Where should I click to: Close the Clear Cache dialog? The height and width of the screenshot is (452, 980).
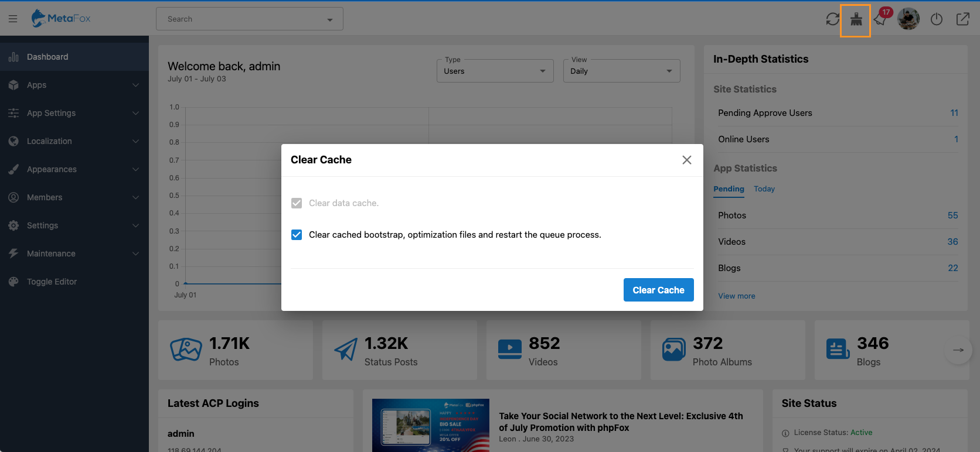(687, 160)
